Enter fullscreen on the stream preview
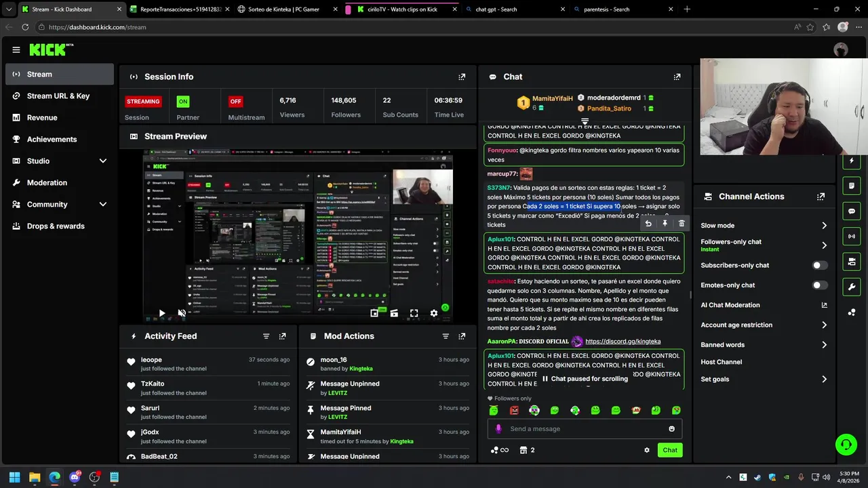 click(414, 313)
